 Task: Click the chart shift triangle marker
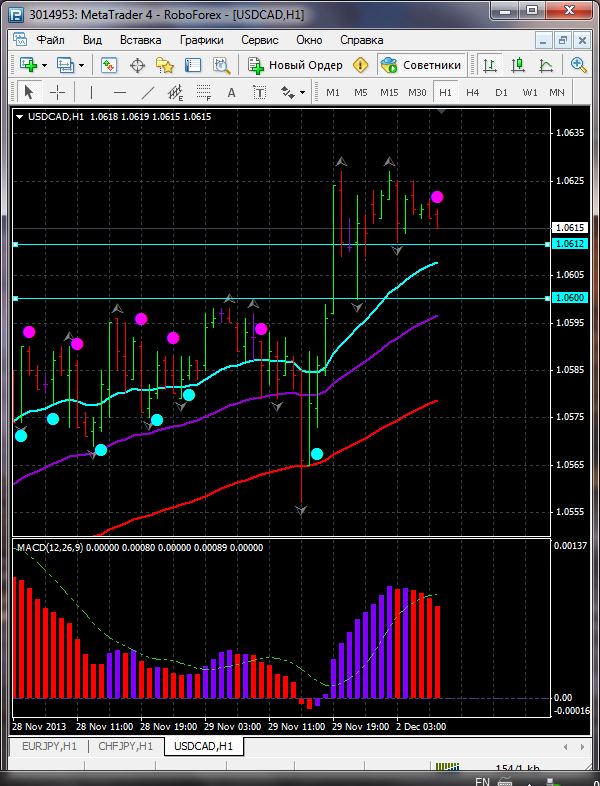pos(441,111)
